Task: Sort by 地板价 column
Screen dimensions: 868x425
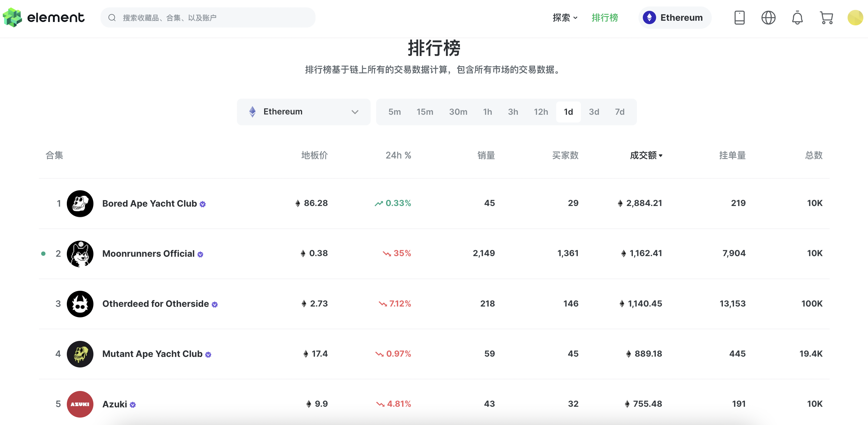Action: tap(314, 155)
